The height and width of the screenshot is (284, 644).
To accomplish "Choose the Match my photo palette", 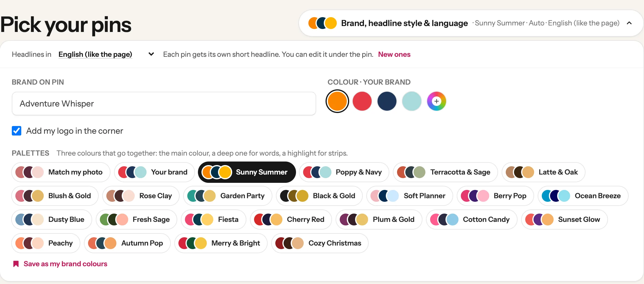I will (61, 172).
